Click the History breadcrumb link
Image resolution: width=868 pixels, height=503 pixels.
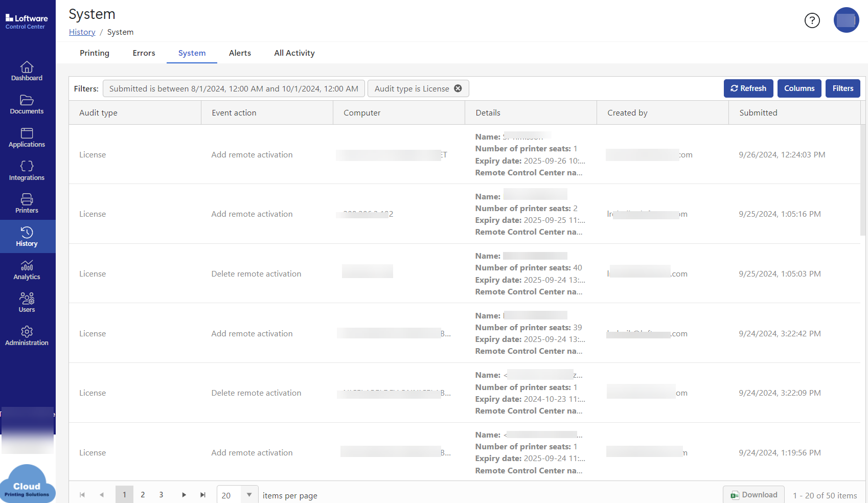[x=82, y=32]
